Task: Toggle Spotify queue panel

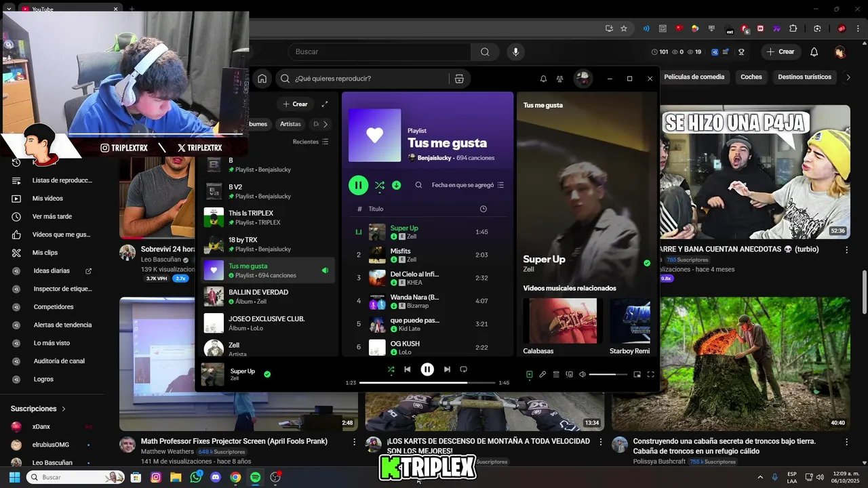Action: [556, 374]
